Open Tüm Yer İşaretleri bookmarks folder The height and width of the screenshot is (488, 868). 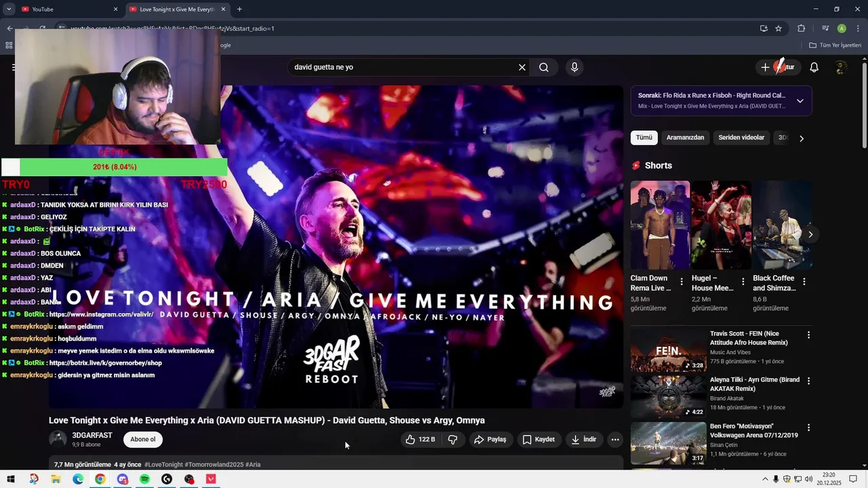835,45
